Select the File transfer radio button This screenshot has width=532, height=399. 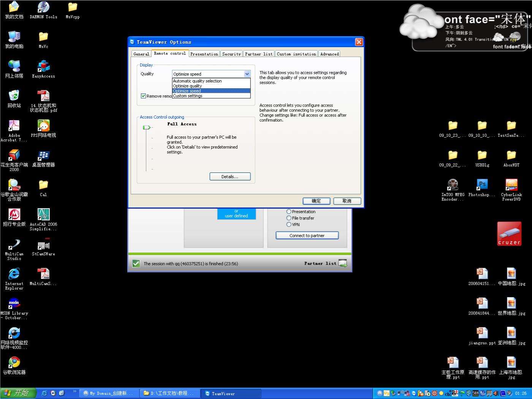coord(289,218)
